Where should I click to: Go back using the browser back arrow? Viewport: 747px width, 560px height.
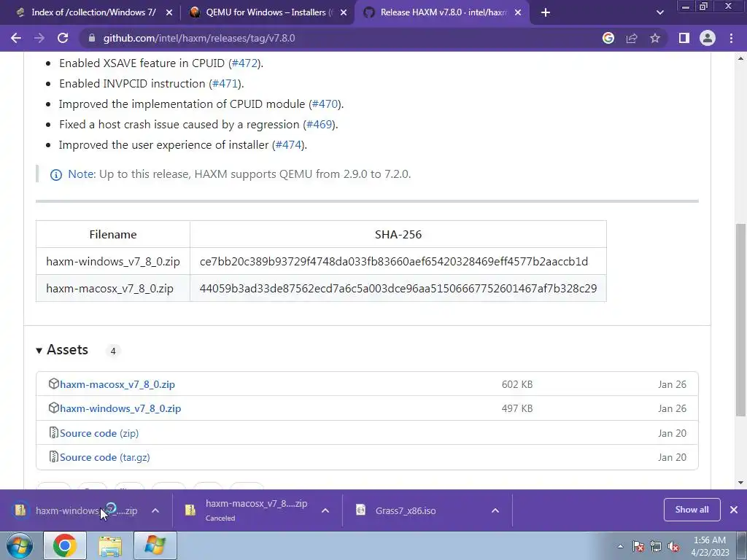(x=16, y=38)
